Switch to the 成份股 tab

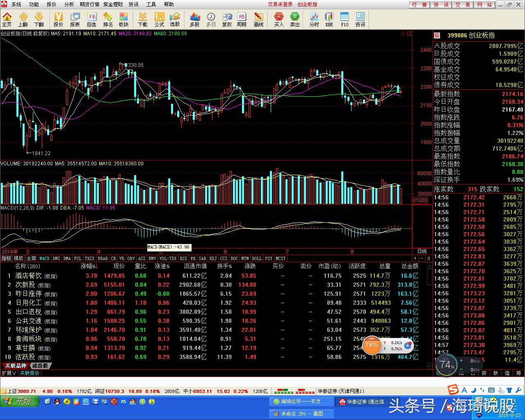40,366
